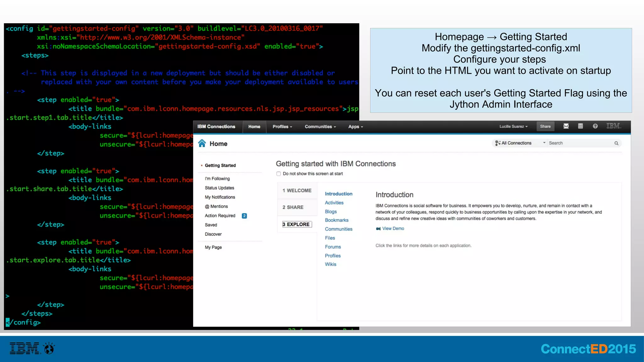Select the 3 EXPLORE step tab
The width and height of the screenshot is (644, 362).
(x=297, y=224)
